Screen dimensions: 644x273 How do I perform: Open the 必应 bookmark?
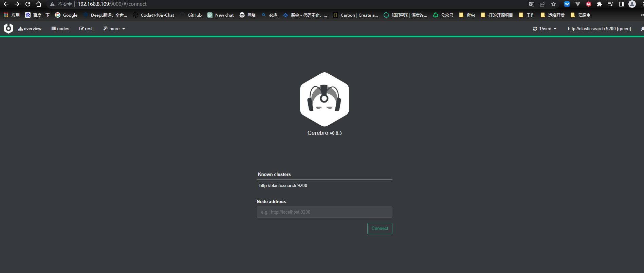tap(269, 15)
